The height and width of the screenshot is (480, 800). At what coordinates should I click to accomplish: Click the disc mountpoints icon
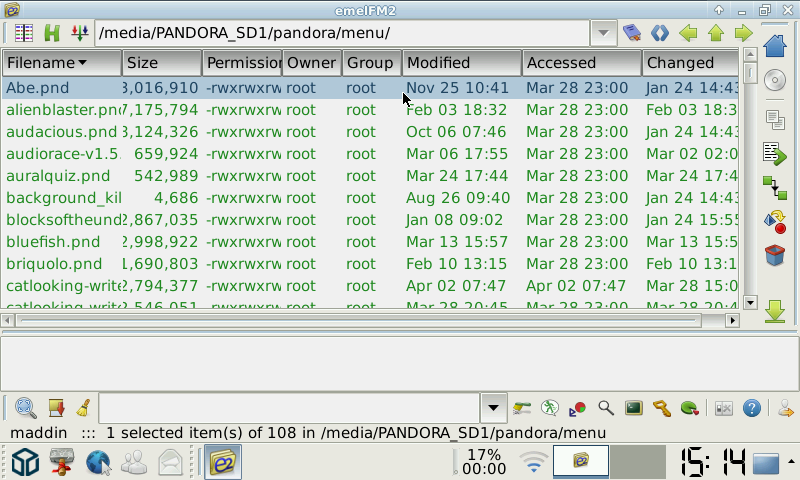pyautogui.click(x=775, y=80)
